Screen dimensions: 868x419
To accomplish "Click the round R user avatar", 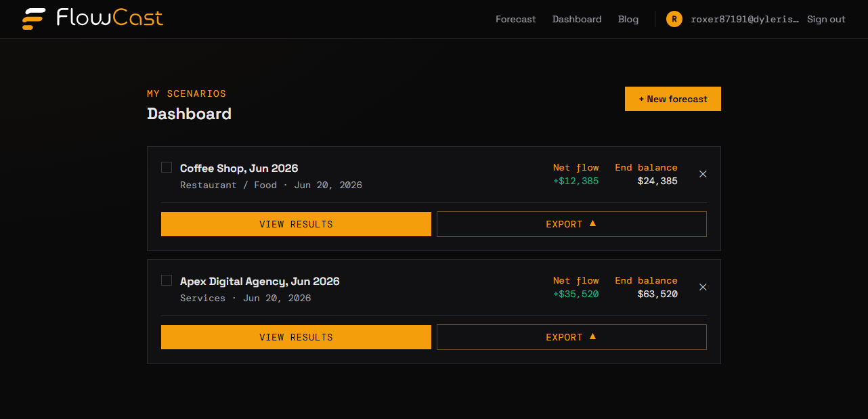I will [674, 19].
